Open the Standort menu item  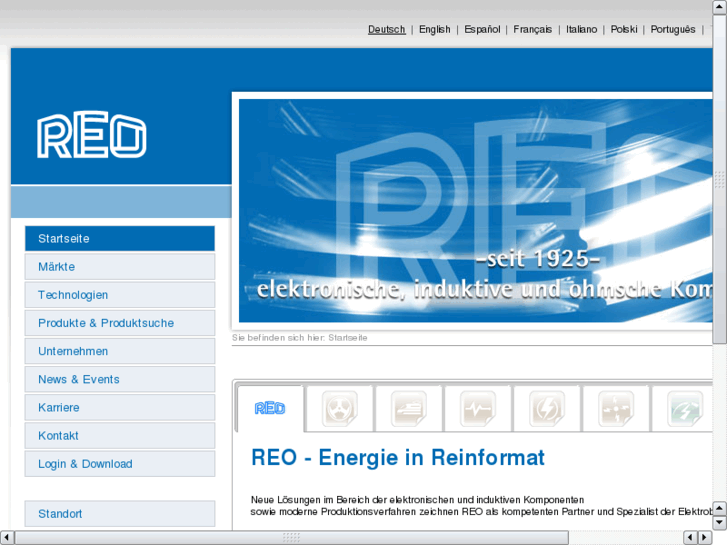pyautogui.click(x=120, y=513)
